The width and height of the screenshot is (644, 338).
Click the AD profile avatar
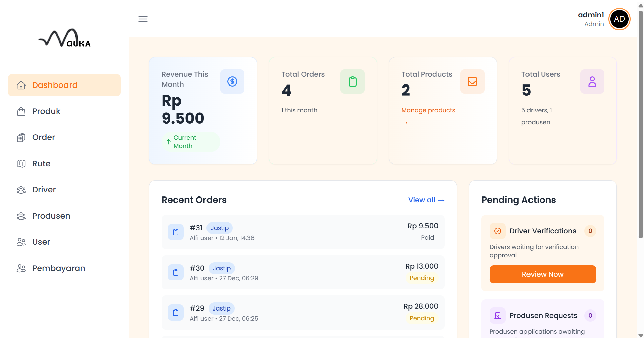point(619,19)
